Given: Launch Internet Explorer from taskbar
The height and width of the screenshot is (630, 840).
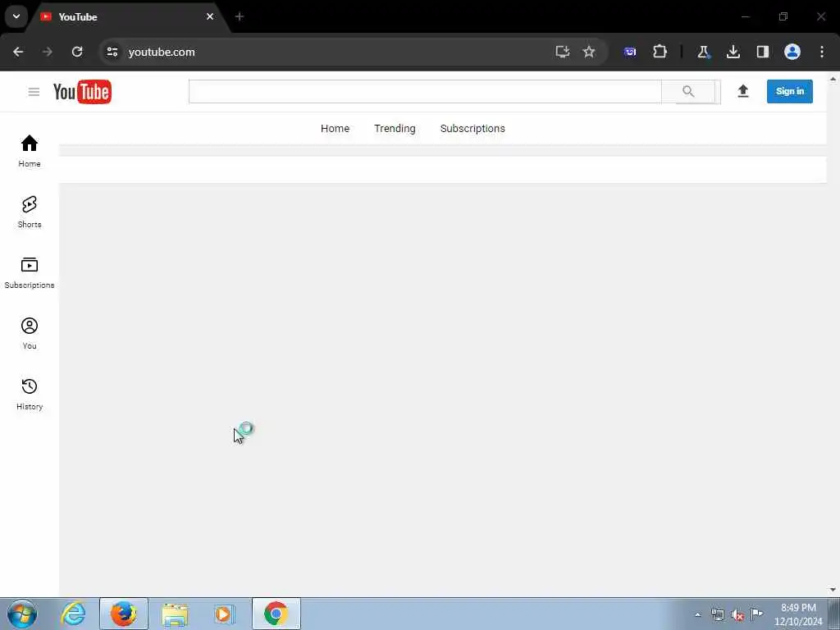Looking at the screenshot, I should tap(73, 614).
